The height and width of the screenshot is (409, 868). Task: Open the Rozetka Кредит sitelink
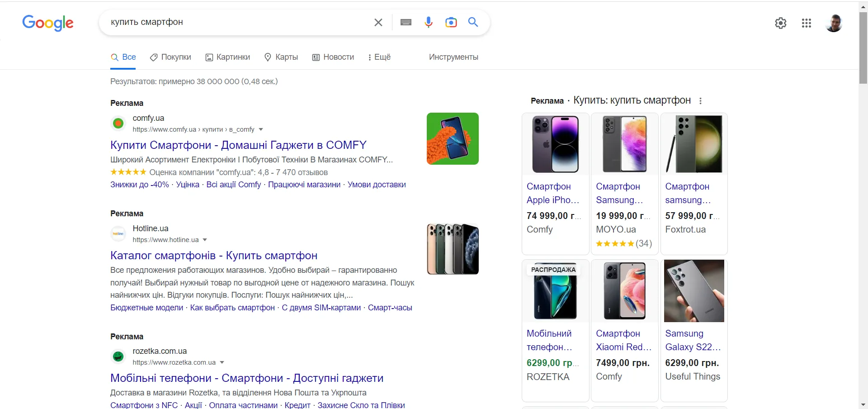pyautogui.click(x=297, y=405)
